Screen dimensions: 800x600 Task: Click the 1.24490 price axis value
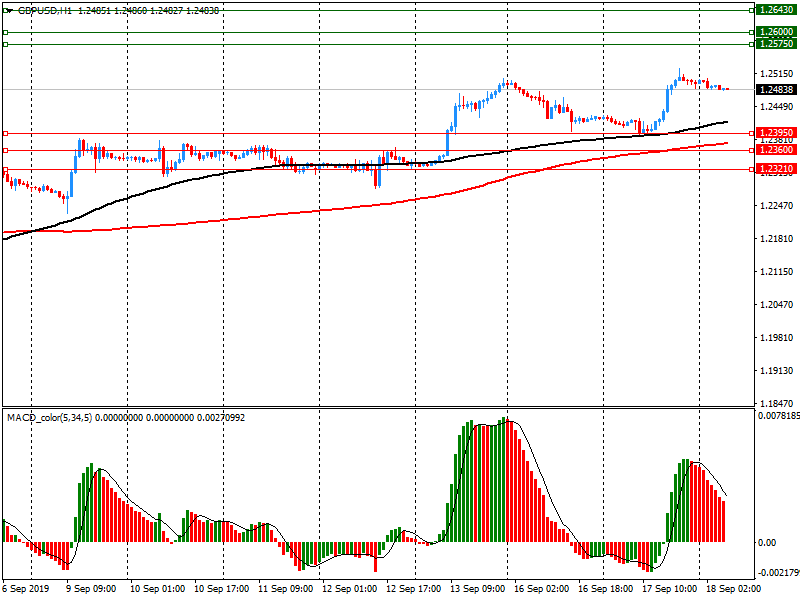pos(777,107)
